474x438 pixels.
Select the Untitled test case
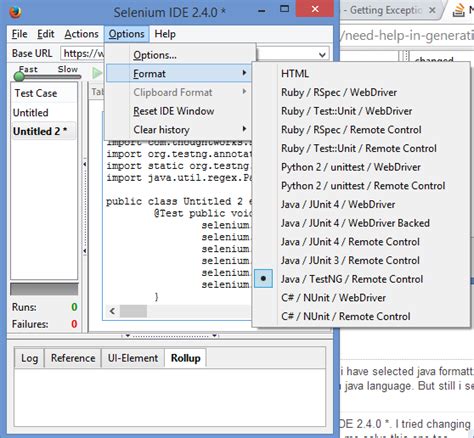tap(44, 113)
